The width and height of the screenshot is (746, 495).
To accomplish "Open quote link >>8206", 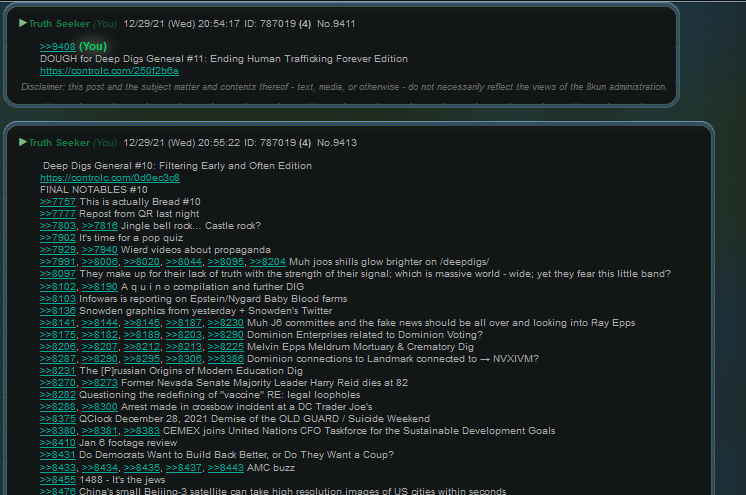I will click(x=58, y=347).
